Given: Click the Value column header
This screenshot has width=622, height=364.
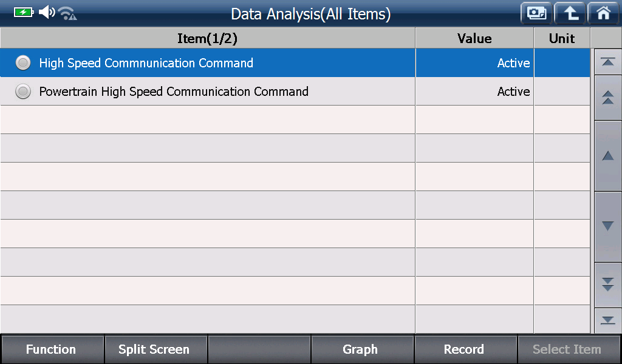Looking at the screenshot, I should [x=474, y=38].
